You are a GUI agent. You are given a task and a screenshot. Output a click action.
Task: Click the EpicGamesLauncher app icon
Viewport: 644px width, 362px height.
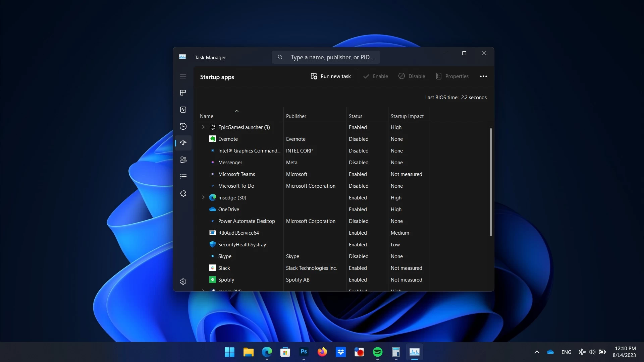tap(213, 127)
